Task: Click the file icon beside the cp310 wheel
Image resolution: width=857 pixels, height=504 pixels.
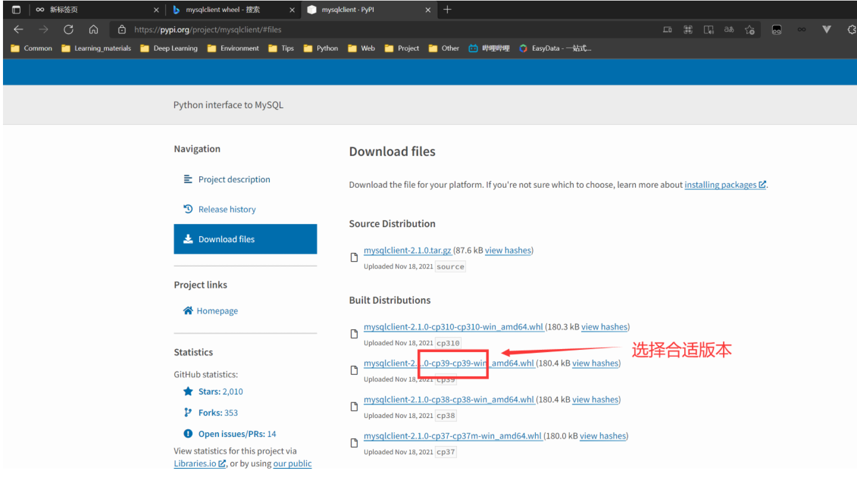Action: click(x=354, y=334)
